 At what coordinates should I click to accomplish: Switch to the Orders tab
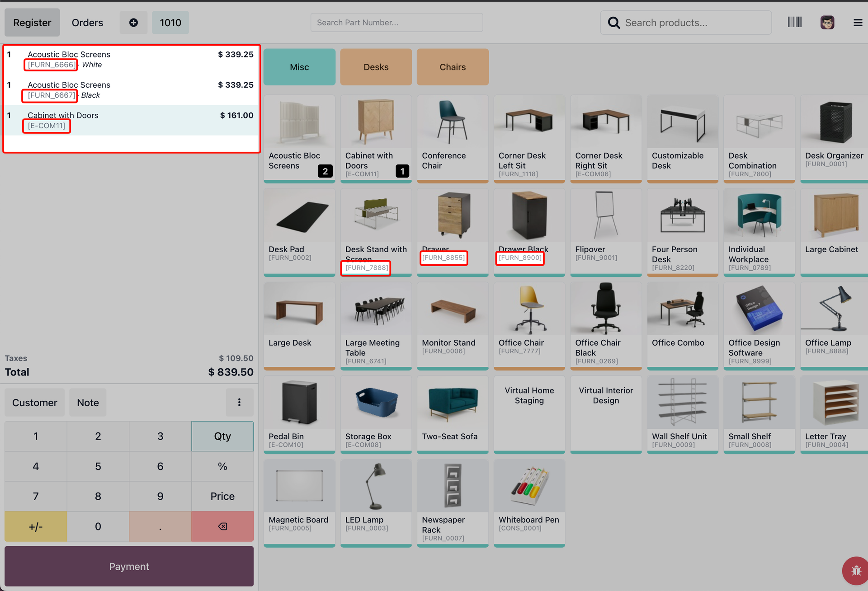[87, 23]
